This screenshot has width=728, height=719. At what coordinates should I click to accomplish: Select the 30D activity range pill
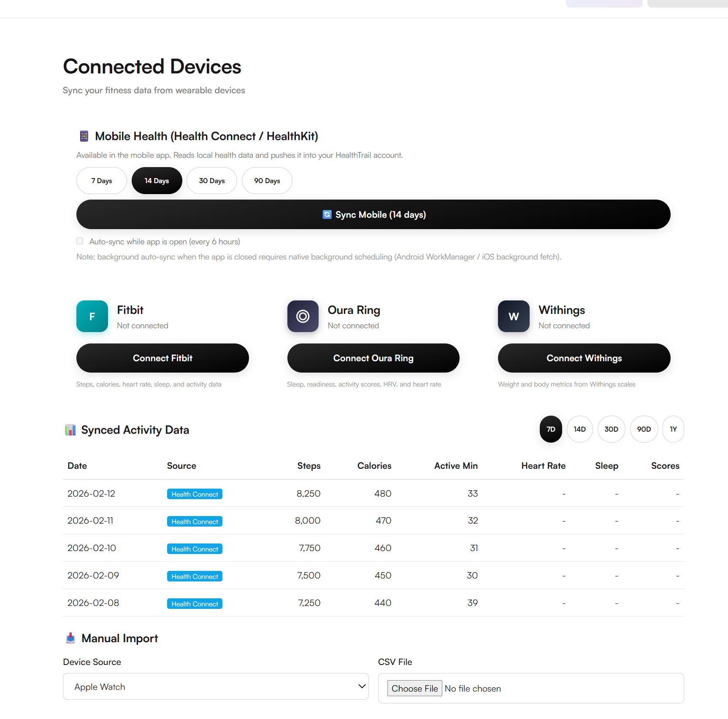point(611,429)
